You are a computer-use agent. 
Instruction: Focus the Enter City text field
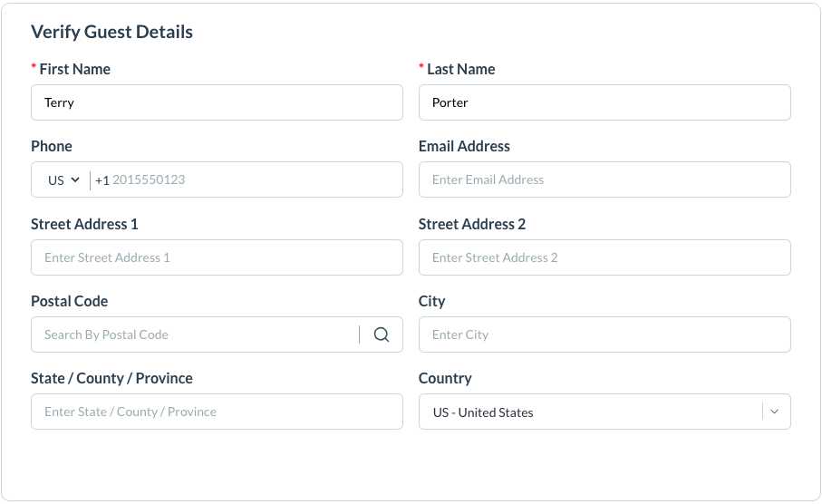pos(604,334)
